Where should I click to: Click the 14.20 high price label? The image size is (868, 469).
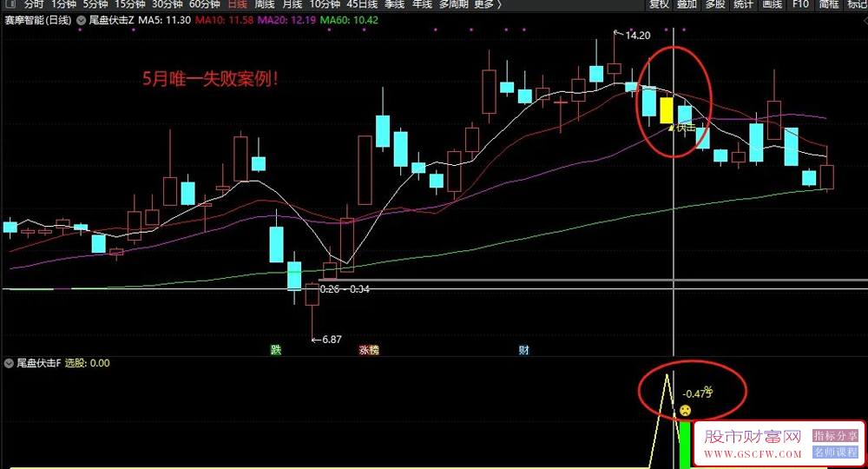(x=638, y=36)
